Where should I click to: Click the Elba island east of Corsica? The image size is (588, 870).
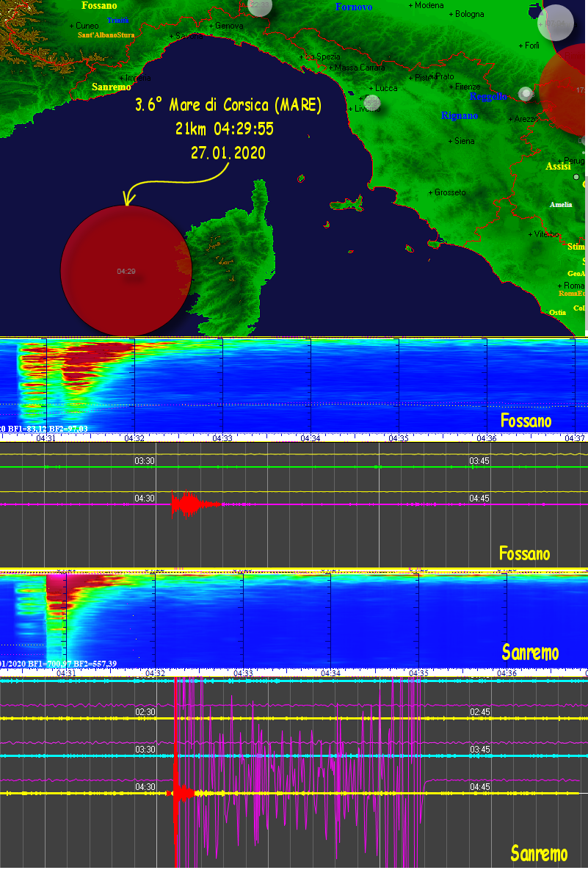pyautogui.click(x=345, y=204)
